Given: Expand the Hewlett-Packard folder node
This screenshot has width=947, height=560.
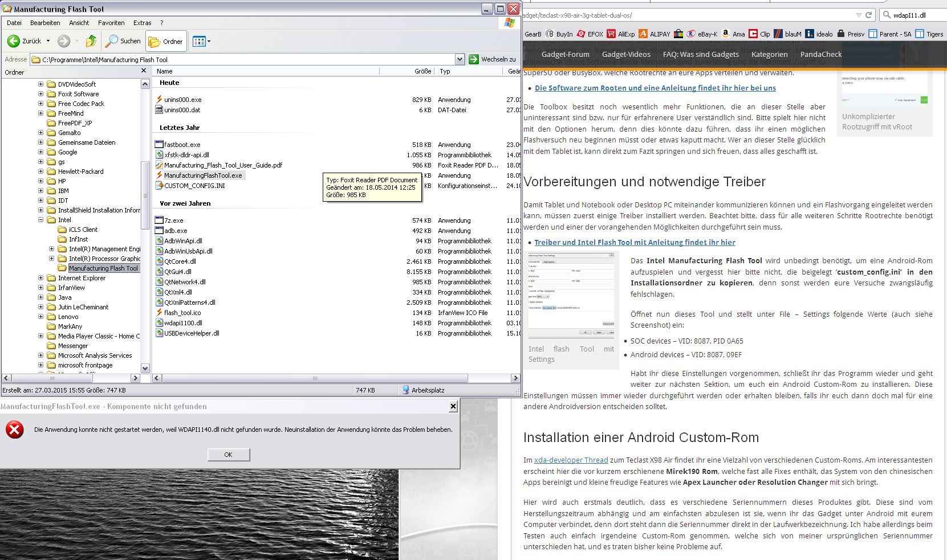Looking at the screenshot, I should tap(40, 171).
